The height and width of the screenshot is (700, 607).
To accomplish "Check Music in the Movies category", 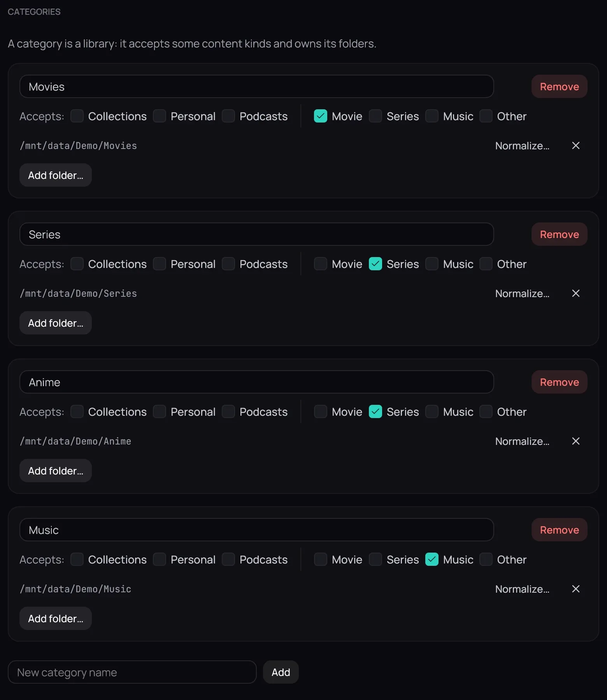I will pyautogui.click(x=432, y=116).
